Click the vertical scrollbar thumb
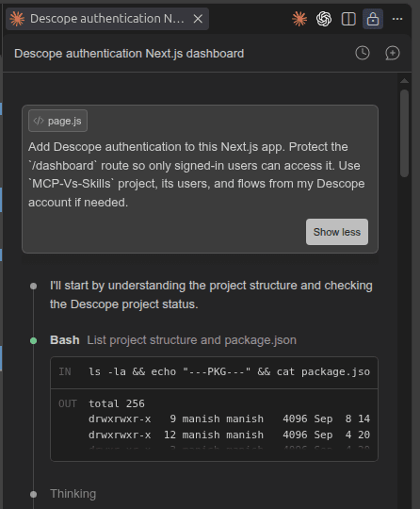Image resolution: width=420 pixels, height=509 pixels. click(404, 134)
